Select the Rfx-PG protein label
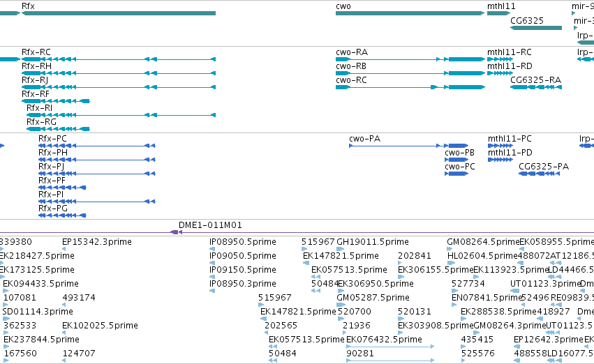Viewport: 594px width, 364px height. [x=53, y=208]
